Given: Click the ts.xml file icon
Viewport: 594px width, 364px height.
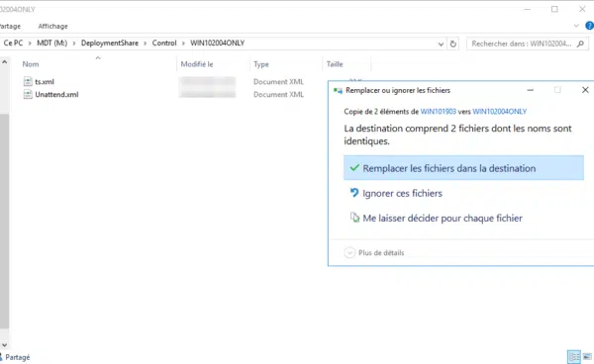Looking at the screenshot, I should tap(28, 81).
